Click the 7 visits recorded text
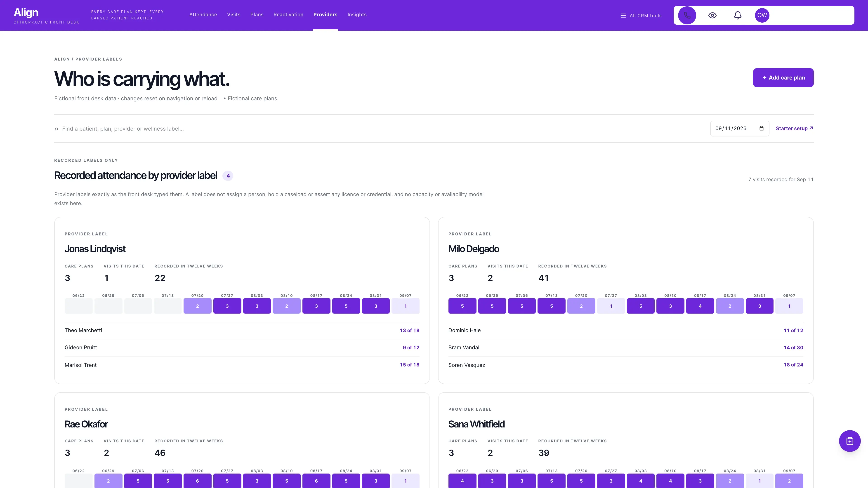The width and height of the screenshot is (868, 488). [781, 180]
